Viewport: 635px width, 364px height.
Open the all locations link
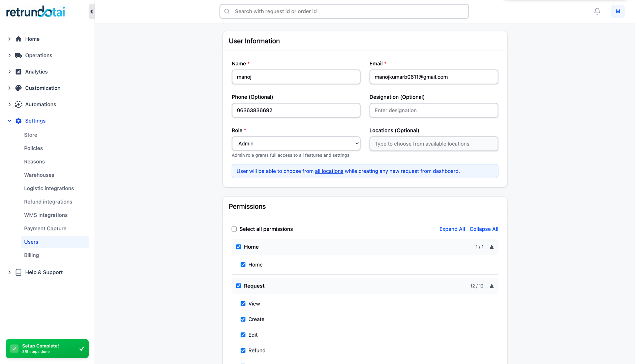329,171
